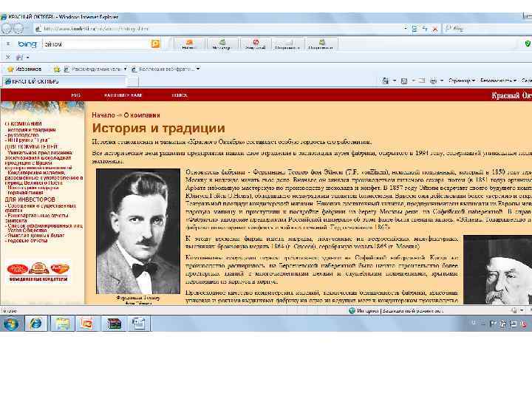The height and width of the screenshot is (399, 532).
Task: Open the PowerPoint taskbar icon
Action: (87, 324)
